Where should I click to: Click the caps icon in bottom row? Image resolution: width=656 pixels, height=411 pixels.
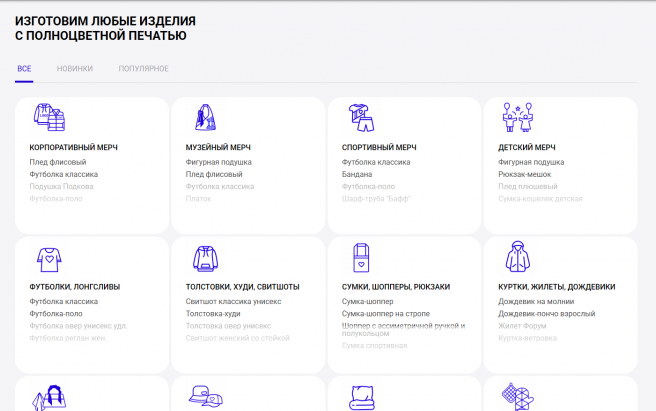click(205, 396)
